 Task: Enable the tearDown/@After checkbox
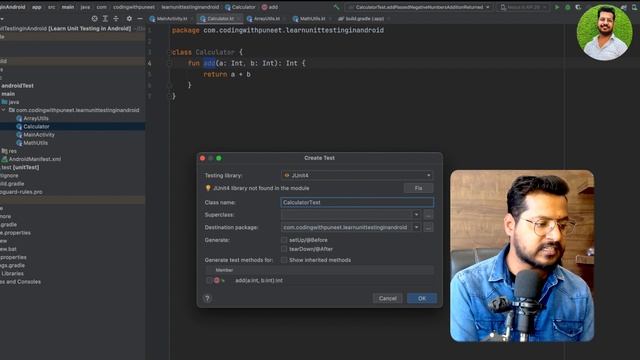coord(284,249)
